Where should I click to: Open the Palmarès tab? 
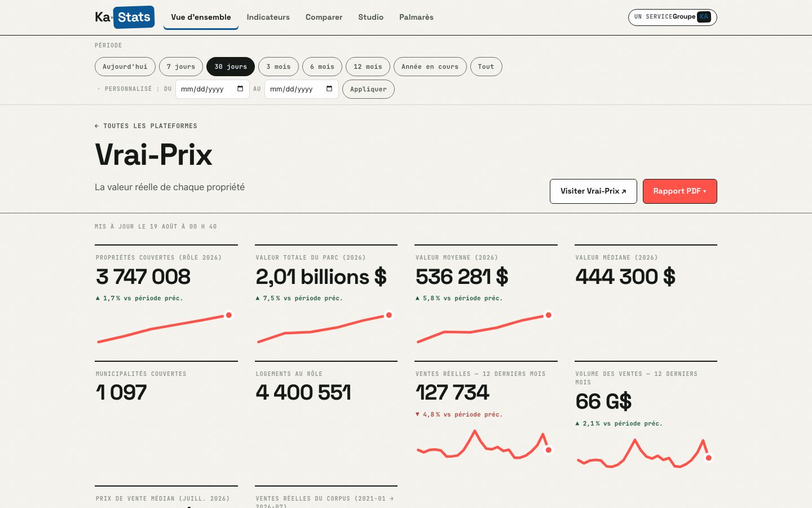(416, 17)
